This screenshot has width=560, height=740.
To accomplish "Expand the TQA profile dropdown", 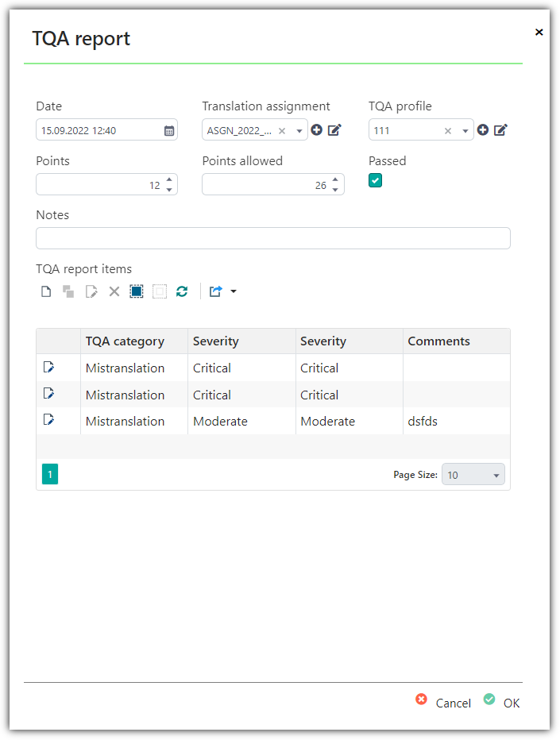I will [x=465, y=131].
